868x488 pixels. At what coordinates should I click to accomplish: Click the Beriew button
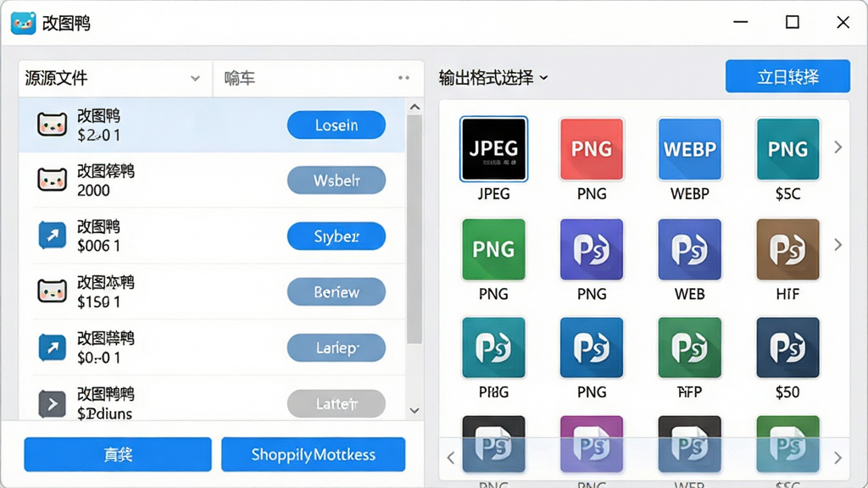[336, 291]
